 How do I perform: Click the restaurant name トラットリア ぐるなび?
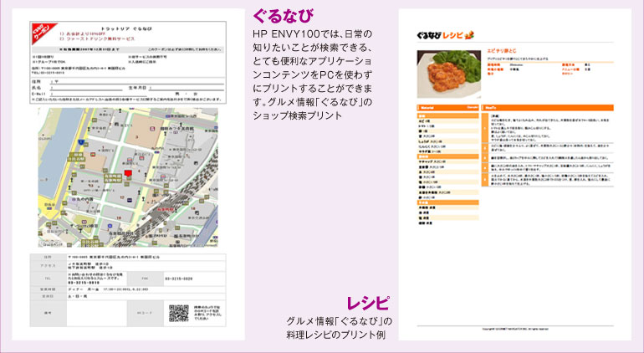(126, 28)
